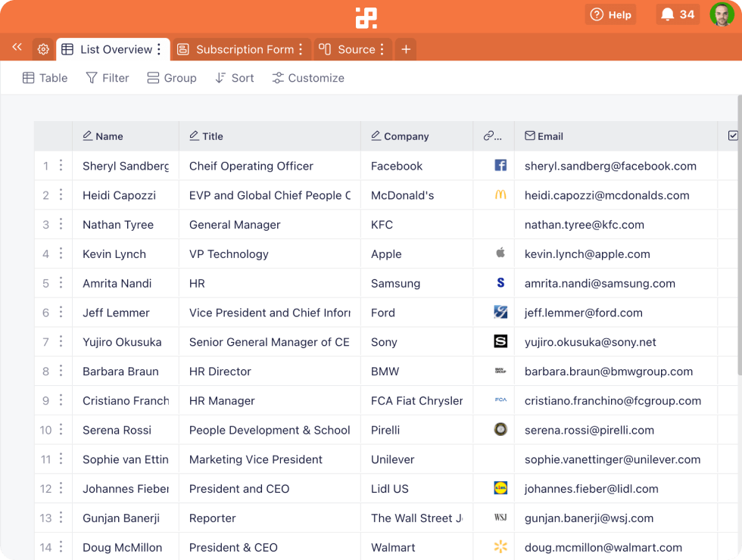
Task: Open row menu for Jeff Lemmer
Action: (x=61, y=312)
